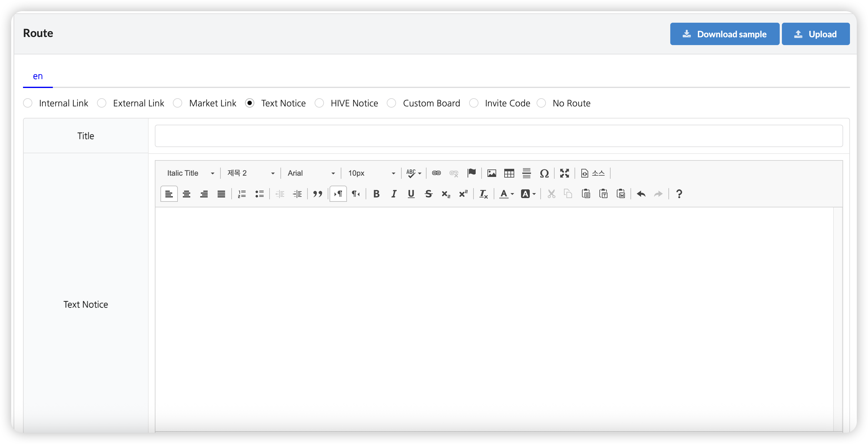Click the Insert Image icon
Screen dimensions: 868x444
(x=492, y=173)
